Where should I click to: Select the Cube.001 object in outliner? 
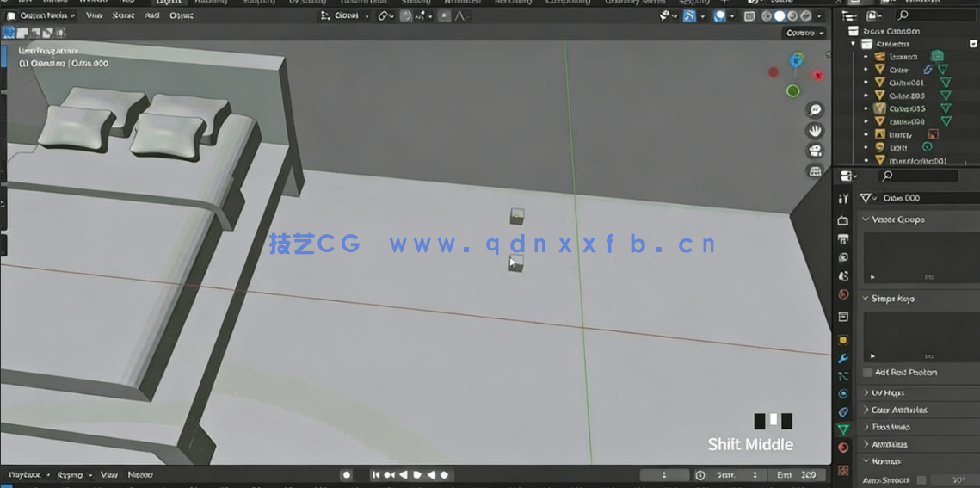[906, 83]
